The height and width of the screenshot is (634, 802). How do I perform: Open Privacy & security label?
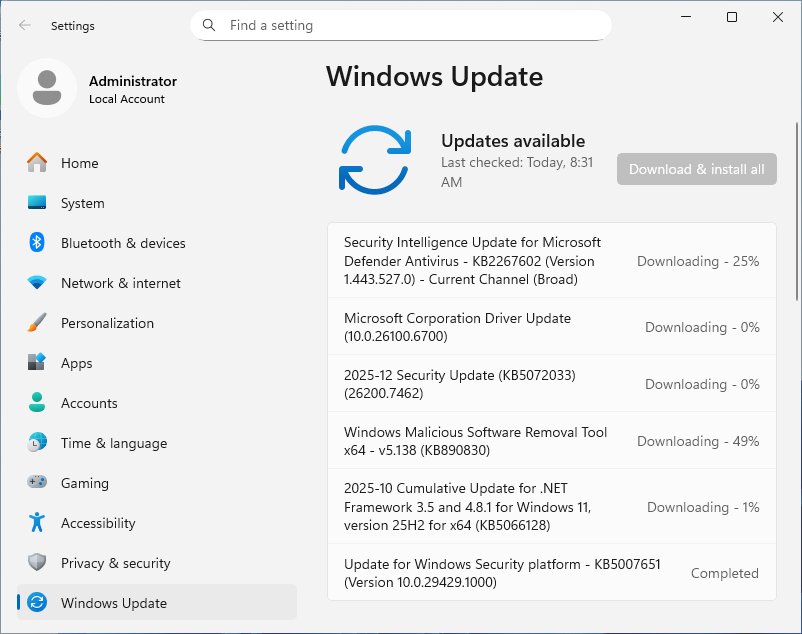[x=116, y=563]
